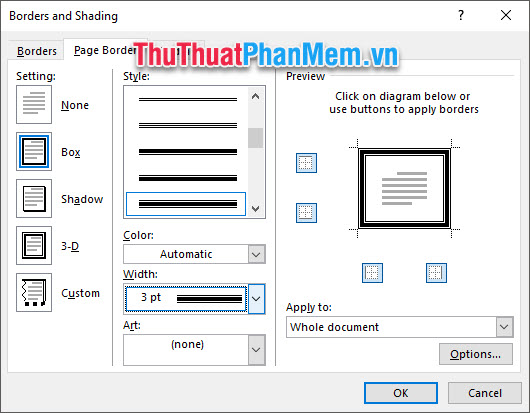Switch to the Borders tab

point(37,51)
